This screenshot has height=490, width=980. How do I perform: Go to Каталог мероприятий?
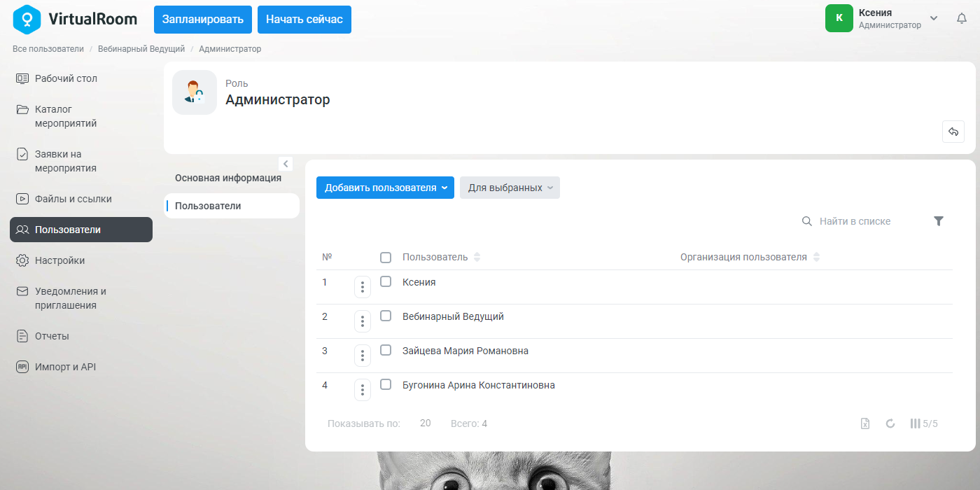pyautogui.click(x=81, y=116)
